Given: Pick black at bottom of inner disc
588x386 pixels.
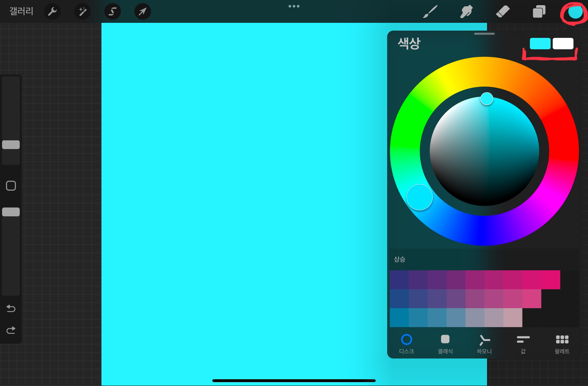Looking at the screenshot, I should click(484, 202).
